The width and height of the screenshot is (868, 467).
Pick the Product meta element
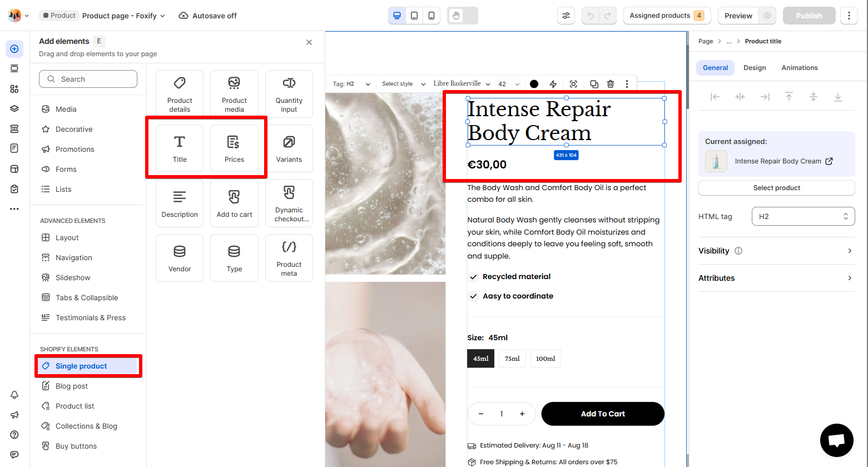pos(289,257)
